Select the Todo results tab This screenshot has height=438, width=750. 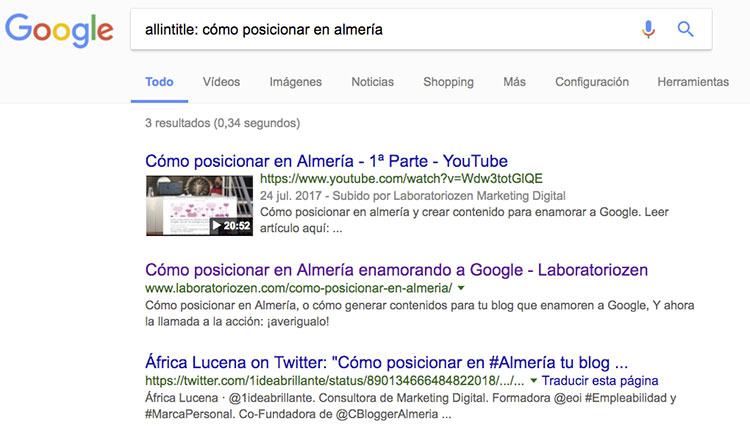pyautogui.click(x=159, y=82)
